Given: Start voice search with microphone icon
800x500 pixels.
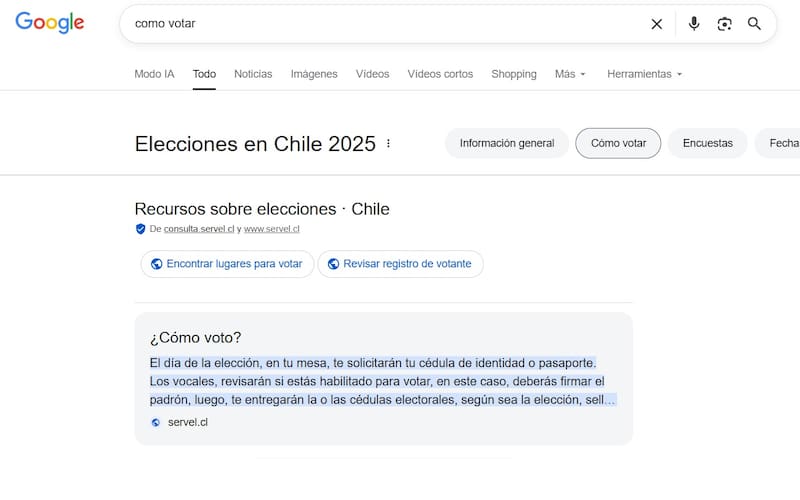Looking at the screenshot, I should pyautogui.click(x=694, y=24).
